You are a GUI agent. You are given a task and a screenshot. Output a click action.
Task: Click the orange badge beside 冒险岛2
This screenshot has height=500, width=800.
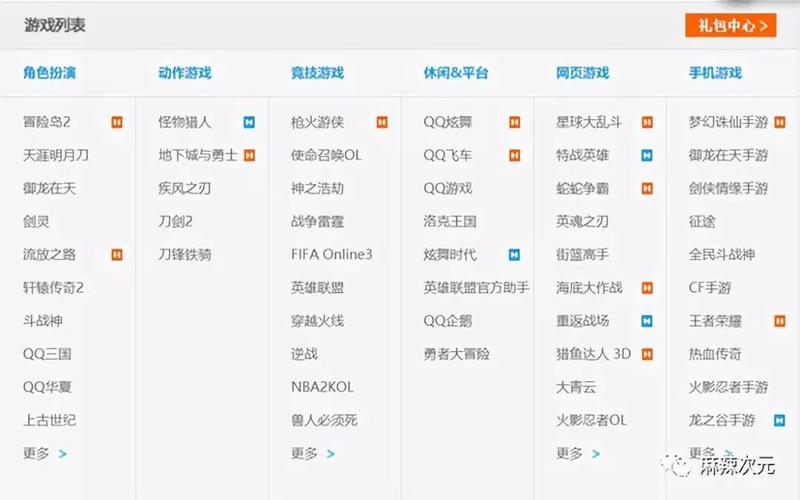(x=117, y=122)
